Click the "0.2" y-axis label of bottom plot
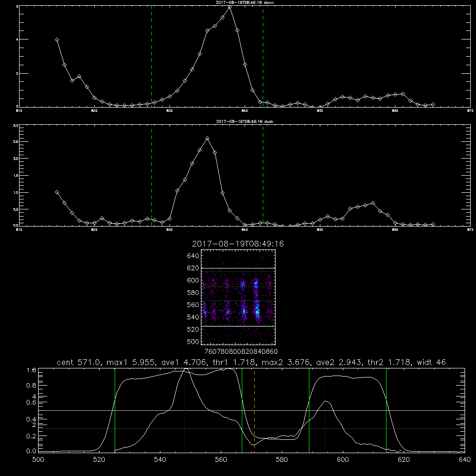This screenshot has height=476, width=476. pyautogui.click(x=31, y=436)
